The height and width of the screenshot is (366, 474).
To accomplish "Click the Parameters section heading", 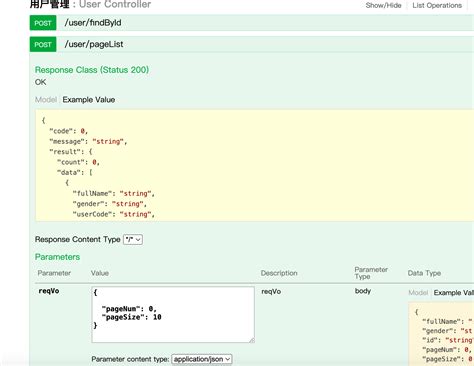I will pyautogui.click(x=57, y=257).
